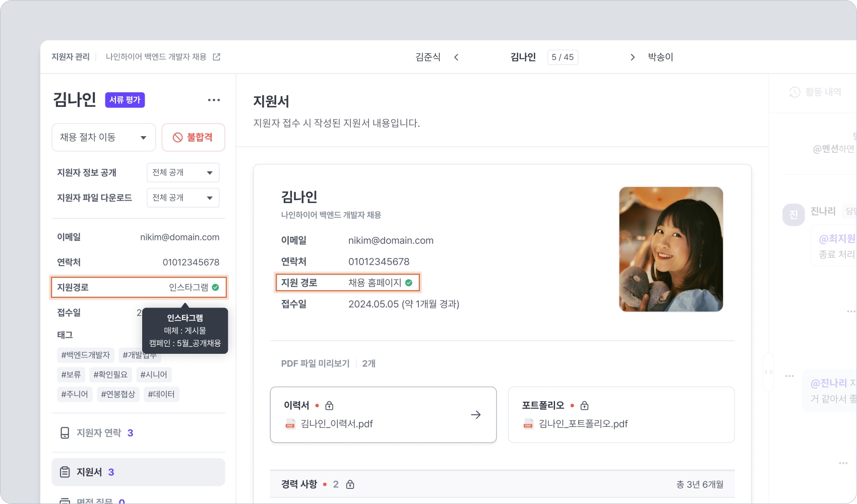
Task: Click the lock icon next to 이력서
Action: click(x=329, y=405)
